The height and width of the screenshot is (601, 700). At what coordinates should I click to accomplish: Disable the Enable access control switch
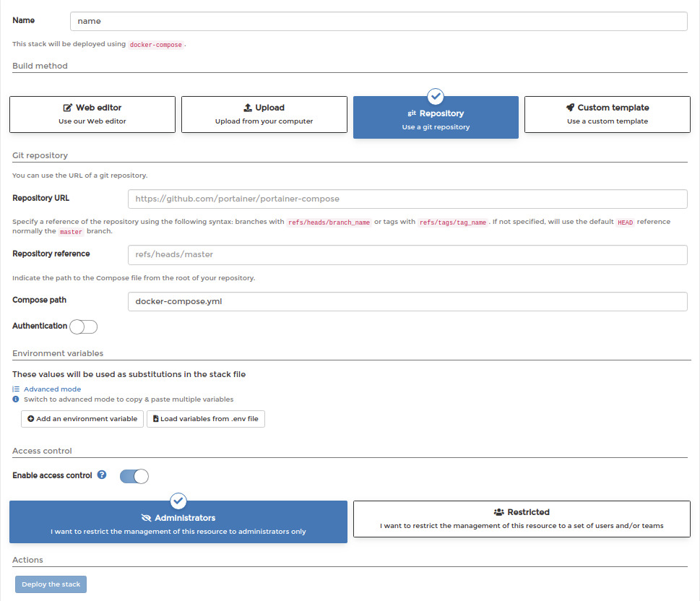[134, 477]
